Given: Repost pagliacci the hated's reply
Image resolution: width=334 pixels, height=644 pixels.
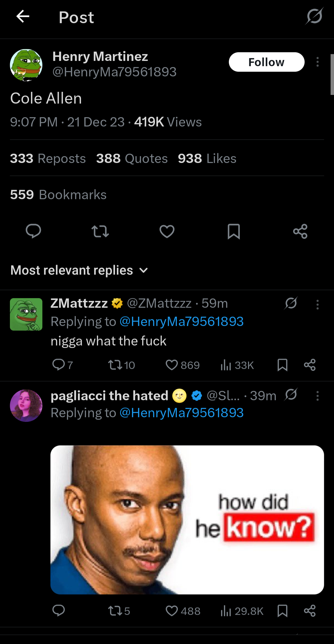Looking at the screenshot, I should (x=119, y=611).
